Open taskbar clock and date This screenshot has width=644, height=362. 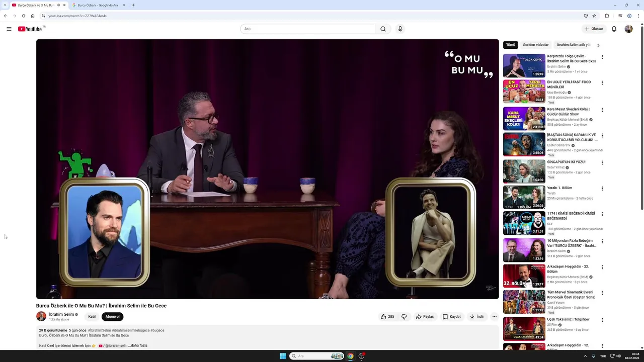tap(632, 356)
